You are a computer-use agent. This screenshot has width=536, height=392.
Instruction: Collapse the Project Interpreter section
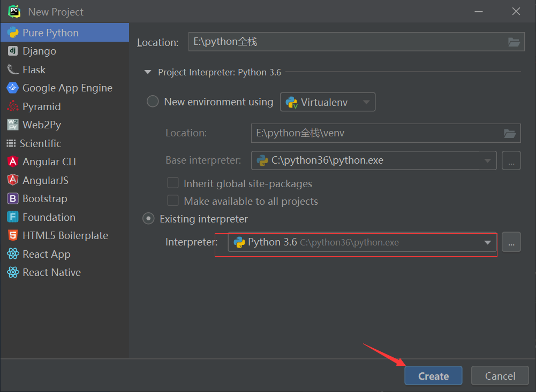click(148, 72)
